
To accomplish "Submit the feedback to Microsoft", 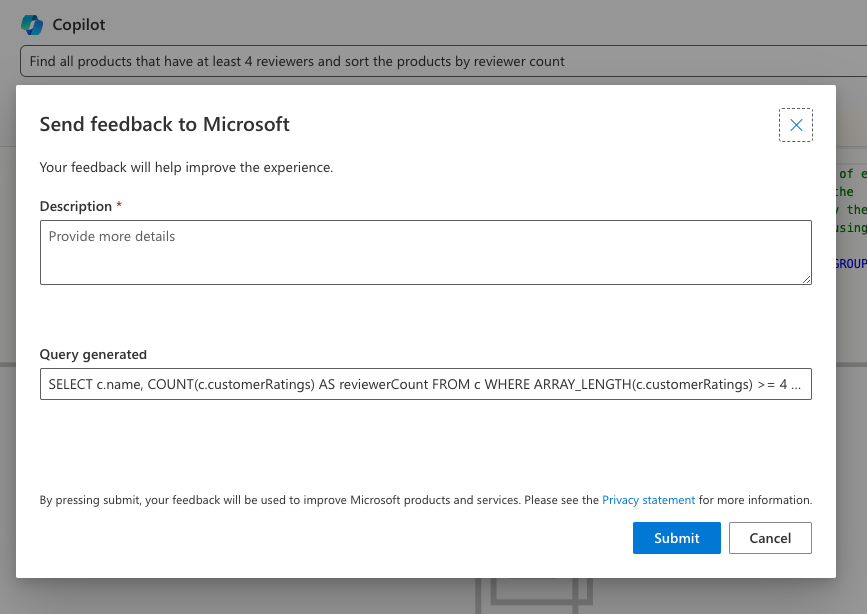I will click(677, 538).
